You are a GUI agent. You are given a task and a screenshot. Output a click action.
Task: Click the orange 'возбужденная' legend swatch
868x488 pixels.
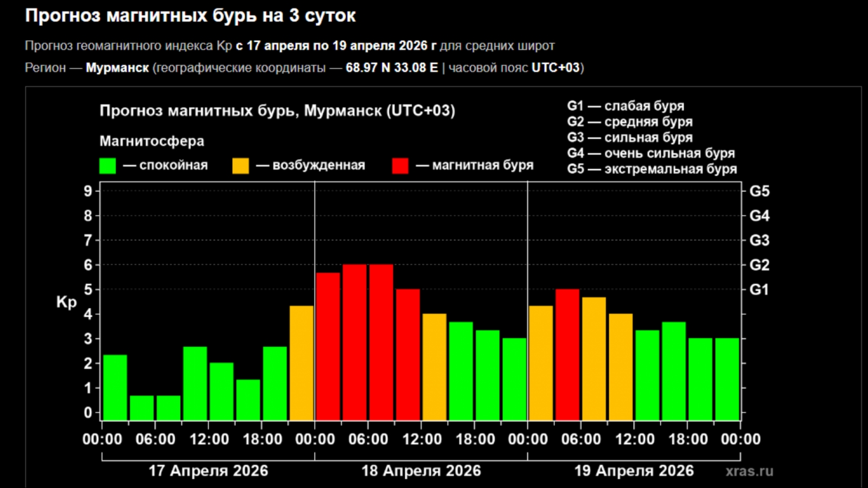coord(240,165)
